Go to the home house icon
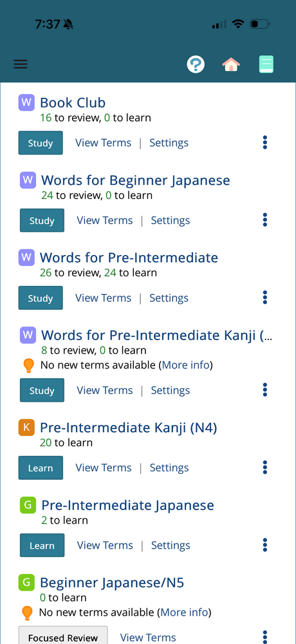Screen dimensions: 296x644 (x=231, y=64)
